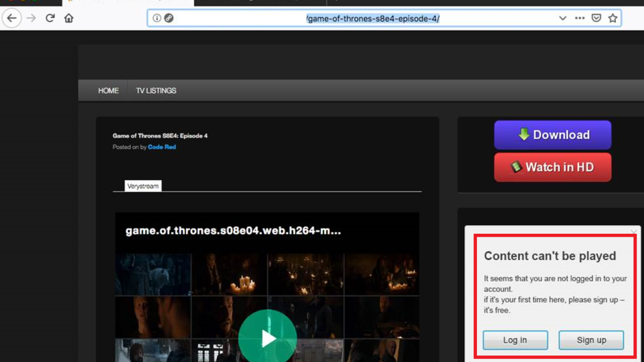This screenshot has width=644, height=362.
Task: Click the blue Download button
Action: point(552,135)
